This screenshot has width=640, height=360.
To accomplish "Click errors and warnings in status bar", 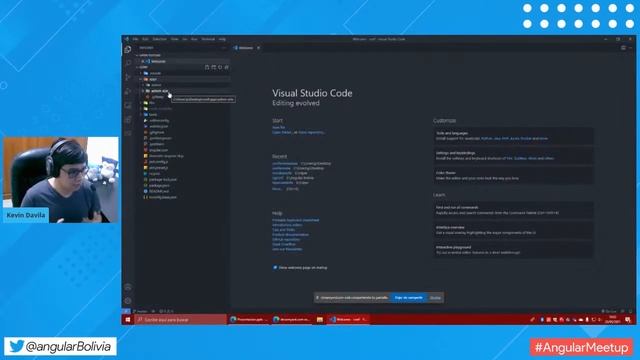I will point(166,311).
